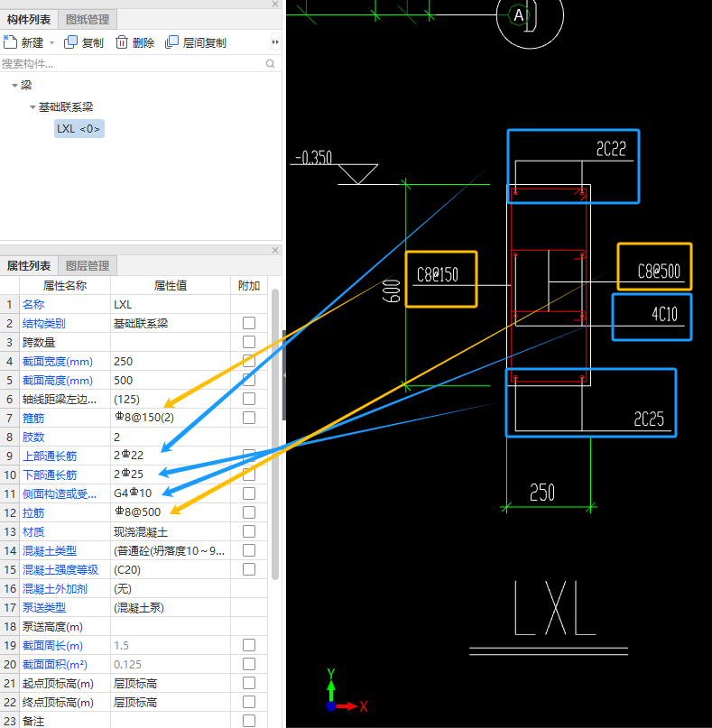Click the 箍筋 property link
This screenshot has width=712, height=728.
[33, 419]
